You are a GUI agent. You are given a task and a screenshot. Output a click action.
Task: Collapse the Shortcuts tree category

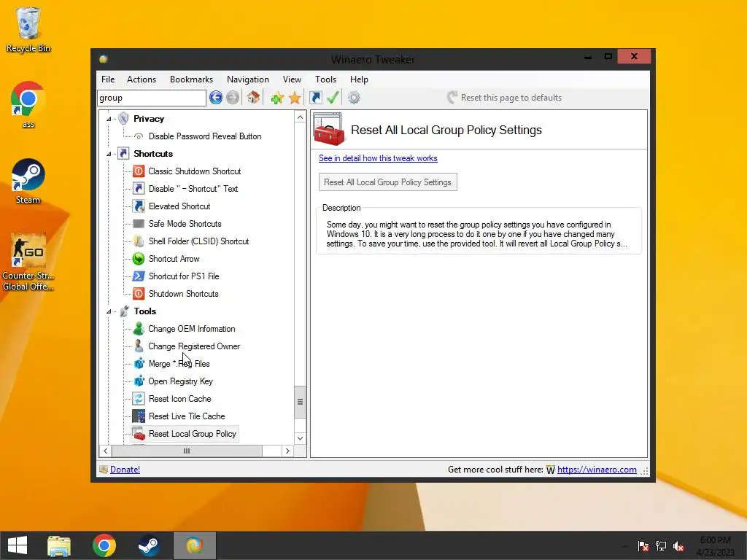tap(109, 154)
